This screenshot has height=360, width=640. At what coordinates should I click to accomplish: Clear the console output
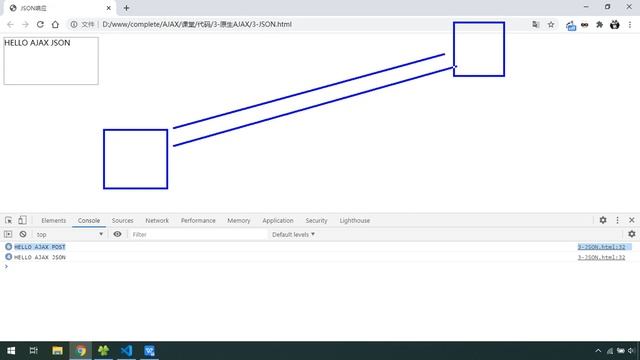click(23, 234)
